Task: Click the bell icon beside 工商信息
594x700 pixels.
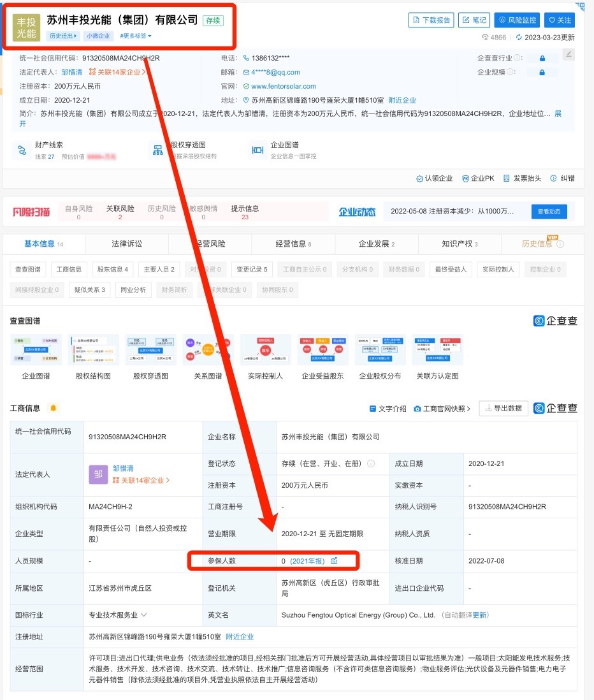Action: (53, 408)
